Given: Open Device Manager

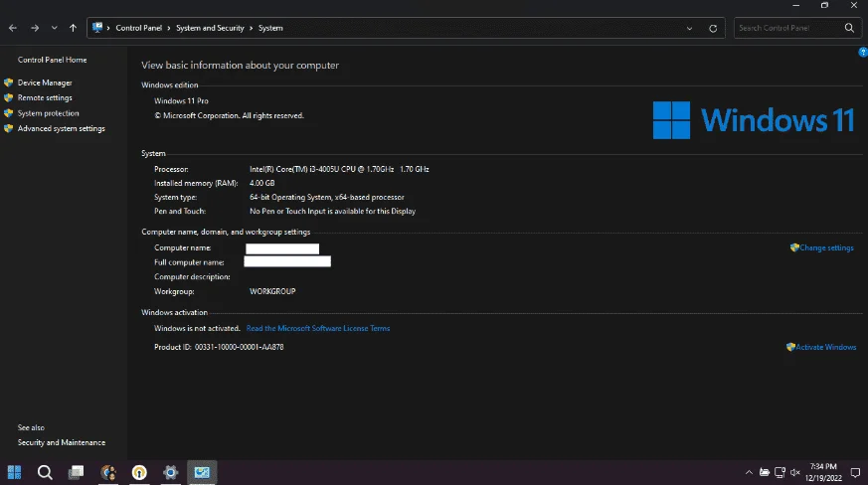Looking at the screenshot, I should (45, 82).
